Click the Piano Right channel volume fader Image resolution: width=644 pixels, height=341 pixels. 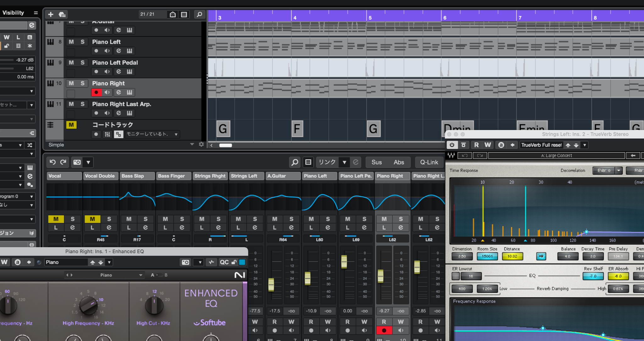tap(380, 276)
